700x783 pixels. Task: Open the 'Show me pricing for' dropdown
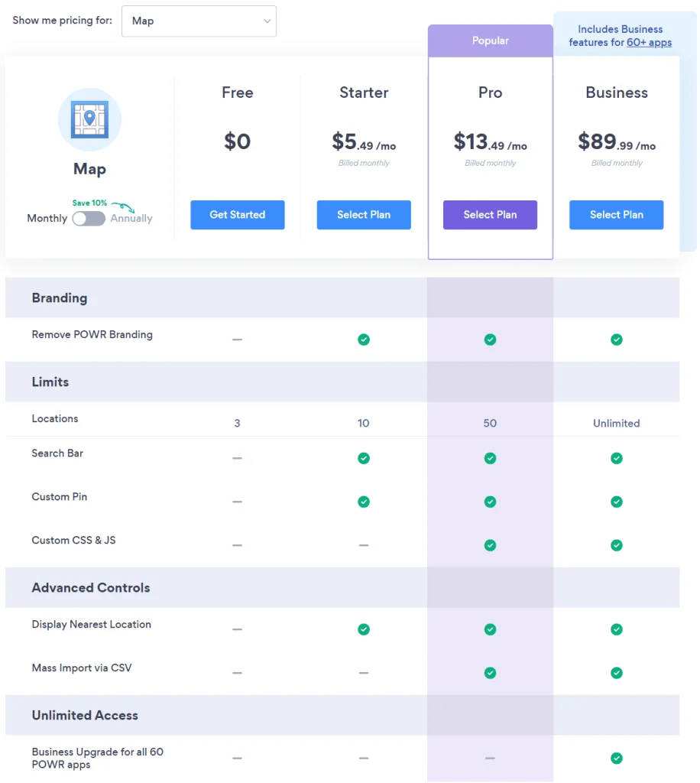199,21
